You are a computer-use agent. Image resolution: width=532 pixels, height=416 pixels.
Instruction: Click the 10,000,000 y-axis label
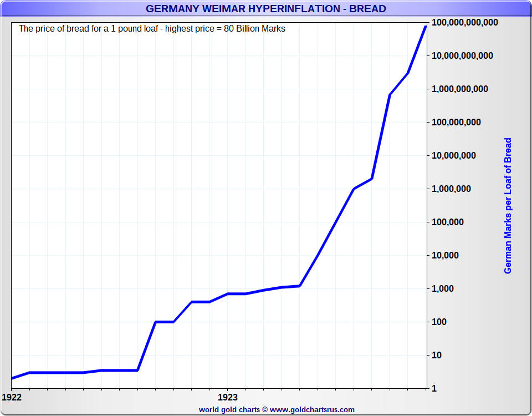click(454, 155)
